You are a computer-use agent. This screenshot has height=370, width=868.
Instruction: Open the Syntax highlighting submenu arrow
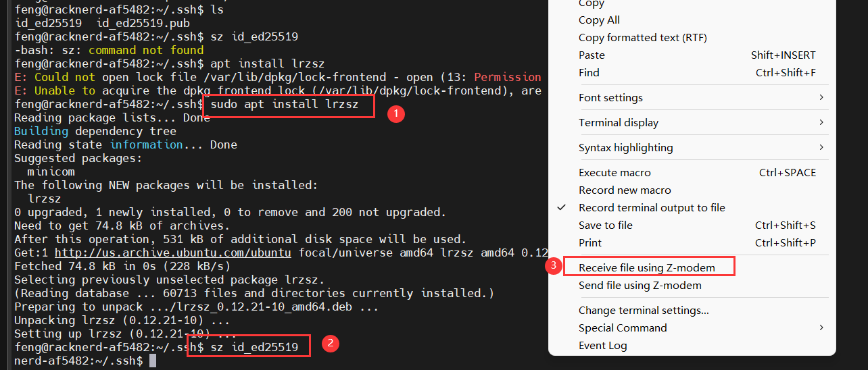coord(821,148)
